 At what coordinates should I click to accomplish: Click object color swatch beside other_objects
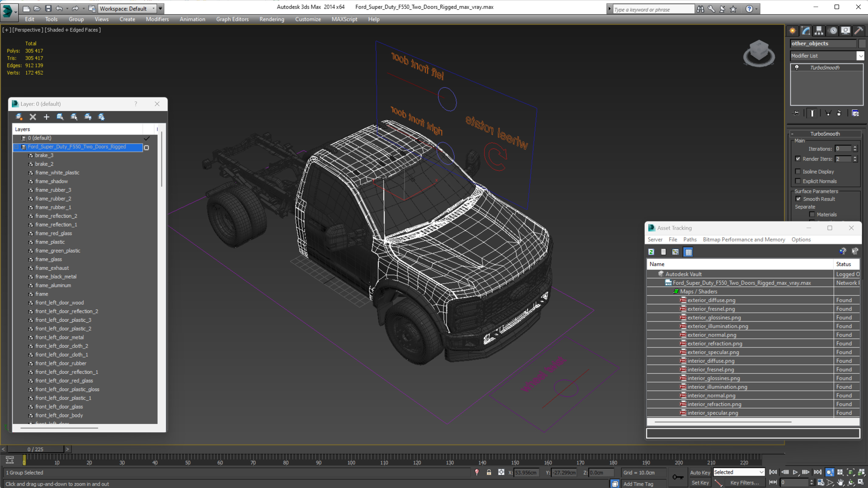click(x=862, y=43)
